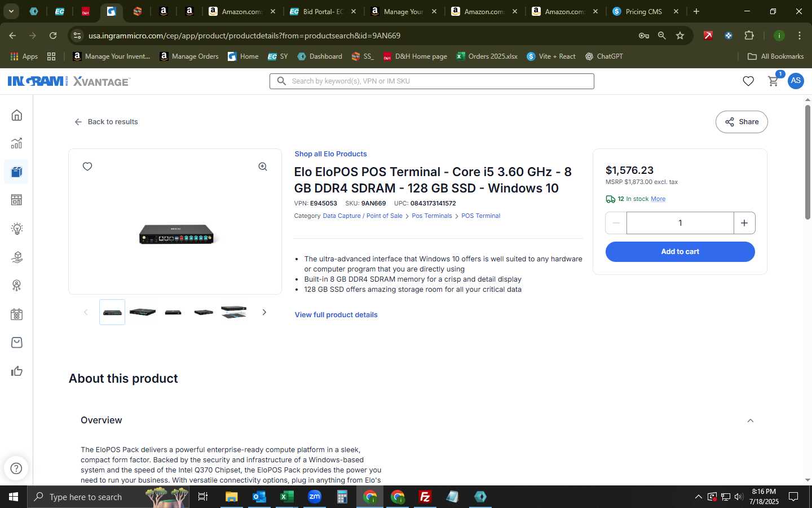This screenshot has width=812, height=508.
Task: Increase quantity with the plus button
Action: pyautogui.click(x=744, y=223)
